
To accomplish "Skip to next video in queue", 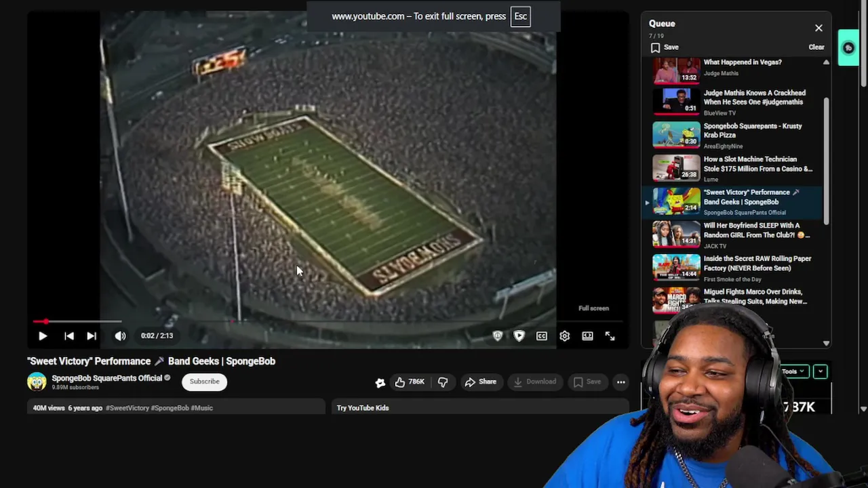I will tap(92, 335).
